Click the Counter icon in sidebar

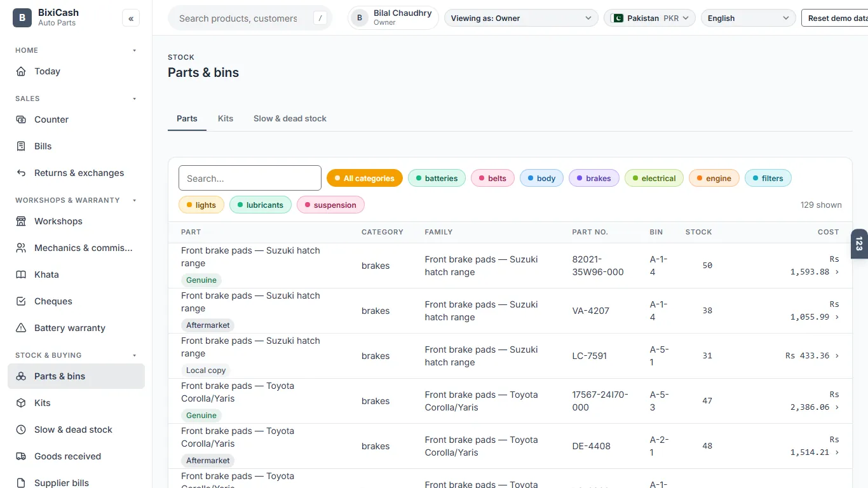[21, 119]
